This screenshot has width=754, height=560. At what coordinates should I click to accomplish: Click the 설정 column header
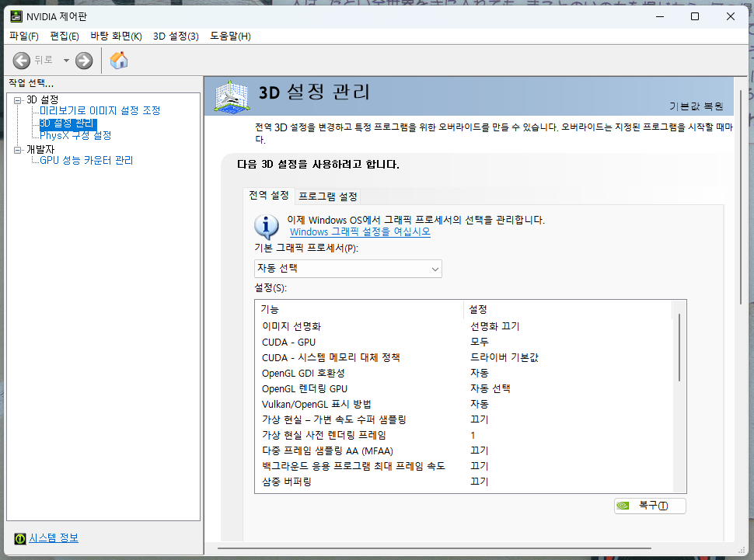[x=567, y=310]
